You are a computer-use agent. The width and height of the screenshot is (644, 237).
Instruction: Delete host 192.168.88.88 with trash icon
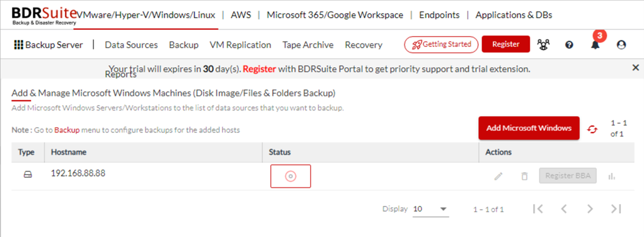(524, 177)
